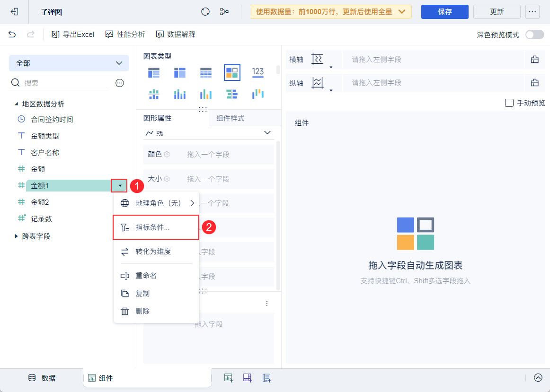550x392 pixels.
Task: Select the 123 KPI card chart type
Action: pos(258,72)
